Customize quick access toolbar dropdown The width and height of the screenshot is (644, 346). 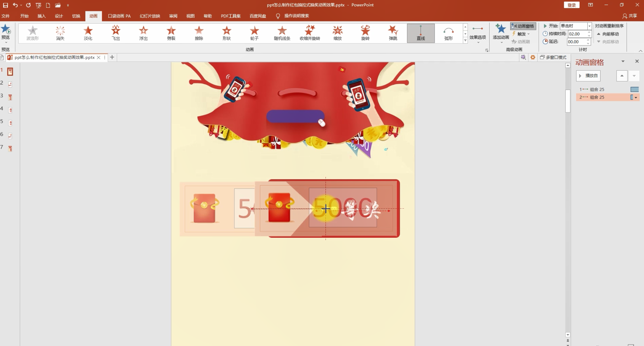pyautogui.click(x=68, y=5)
